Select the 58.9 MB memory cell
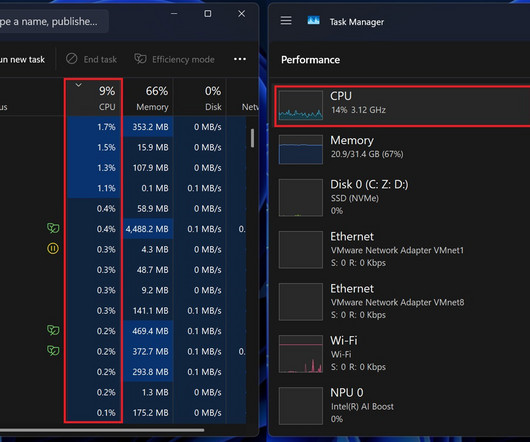530x442 pixels. (148, 208)
